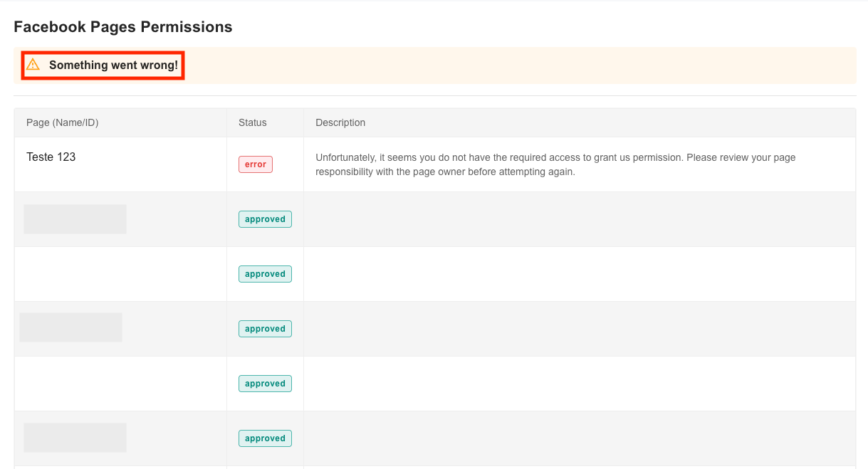Select the Description column header
The width and height of the screenshot is (868, 469).
point(340,122)
